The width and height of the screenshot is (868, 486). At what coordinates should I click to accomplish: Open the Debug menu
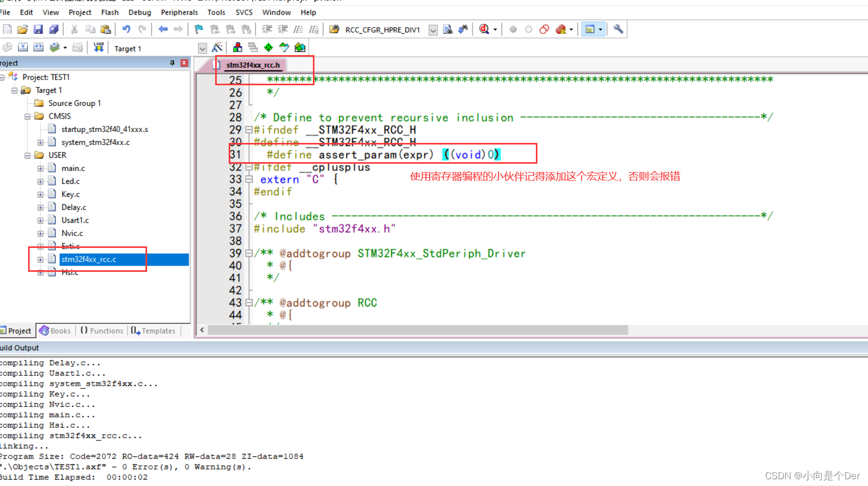[x=140, y=12]
